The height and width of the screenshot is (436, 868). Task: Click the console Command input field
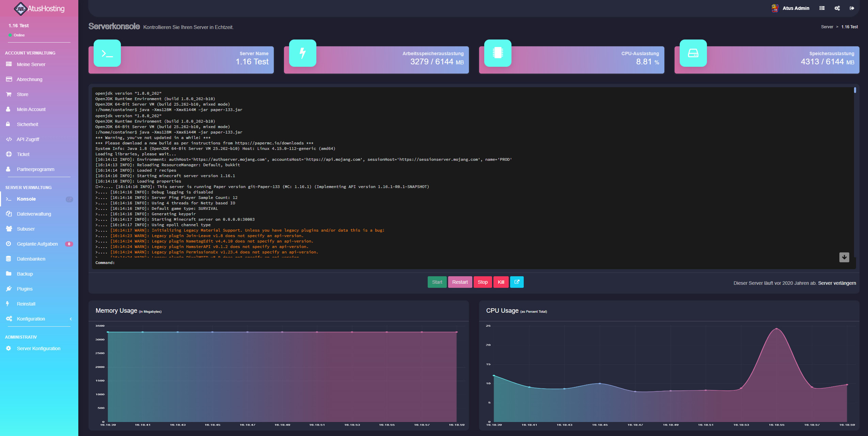[473, 263]
